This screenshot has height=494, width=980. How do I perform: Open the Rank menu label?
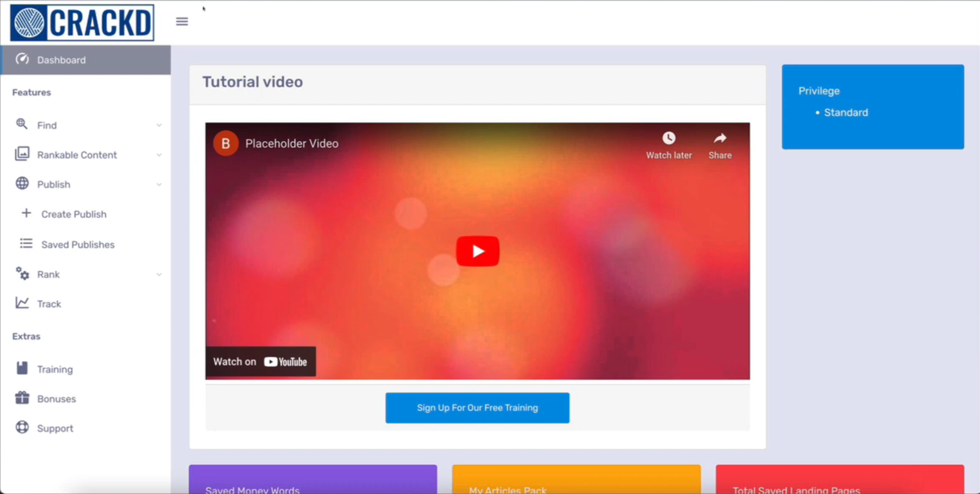click(48, 275)
